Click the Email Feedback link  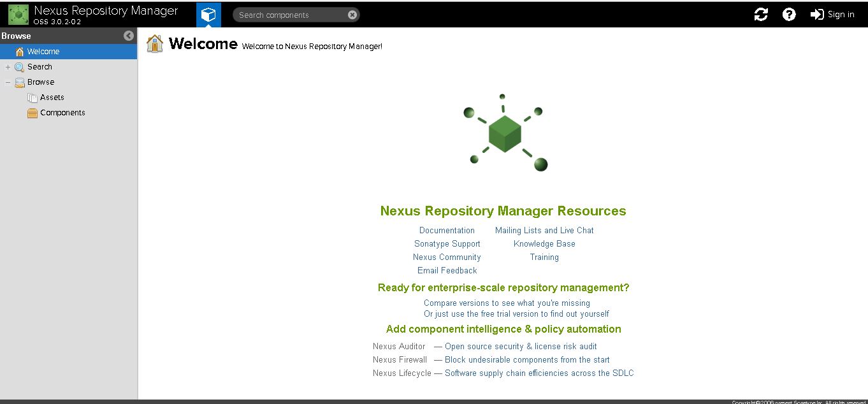click(x=447, y=270)
